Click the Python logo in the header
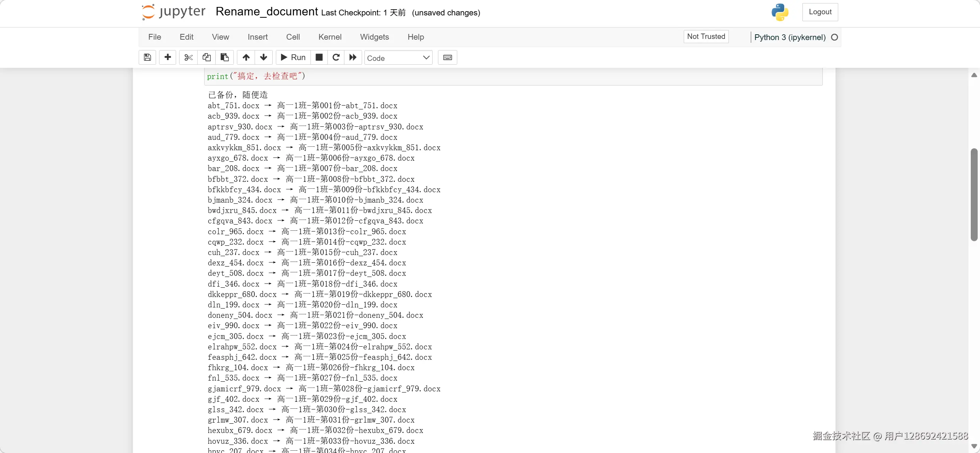980x453 pixels. coord(780,12)
